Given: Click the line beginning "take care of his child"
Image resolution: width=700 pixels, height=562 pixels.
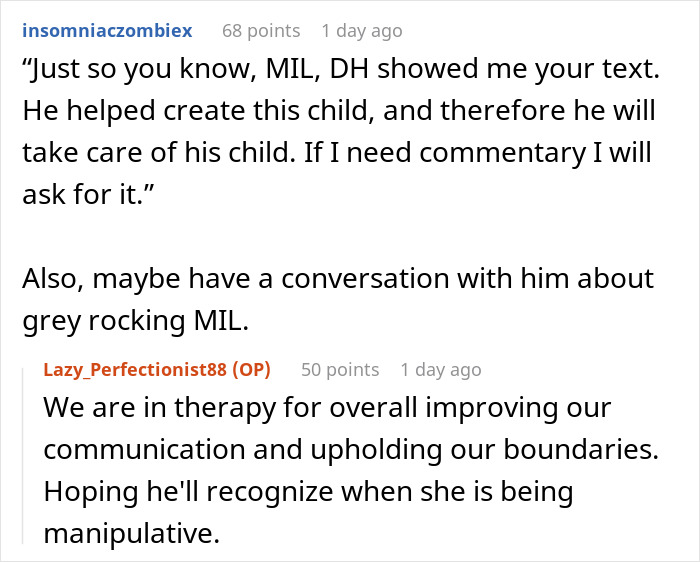Looking at the screenshot, I should (337, 155).
